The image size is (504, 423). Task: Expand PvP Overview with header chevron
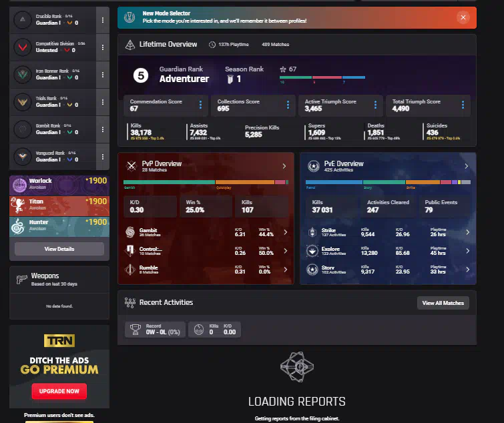point(284,166)
